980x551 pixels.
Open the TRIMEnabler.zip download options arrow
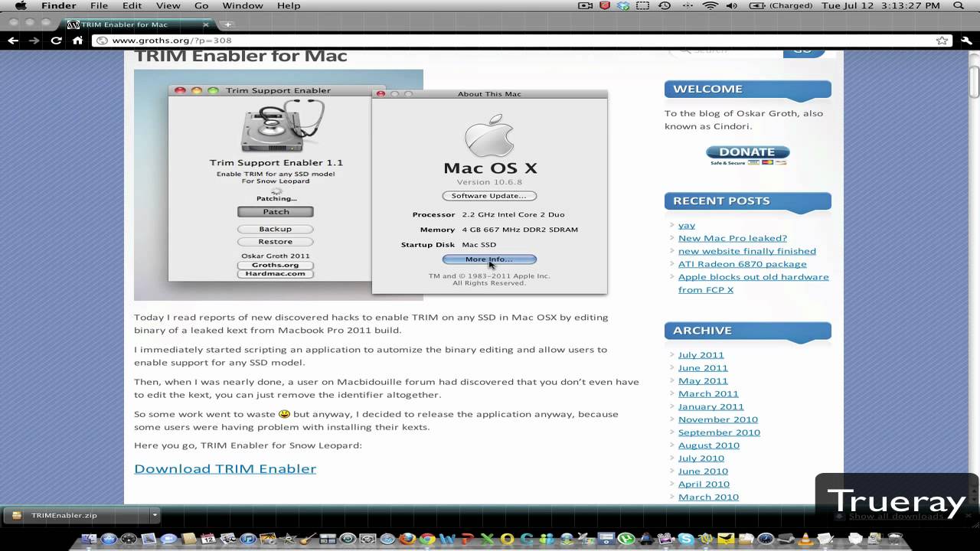154,515
